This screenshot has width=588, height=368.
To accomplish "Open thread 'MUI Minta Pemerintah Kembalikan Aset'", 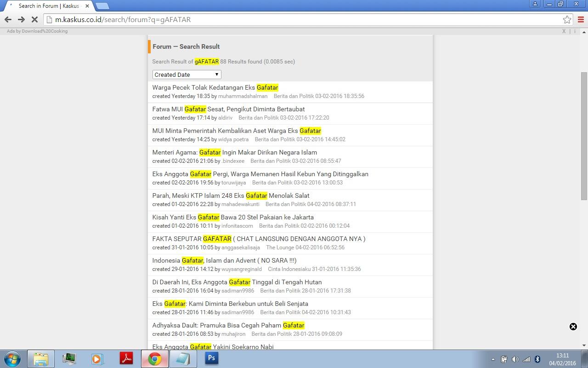I will click(x=237, y=131).
